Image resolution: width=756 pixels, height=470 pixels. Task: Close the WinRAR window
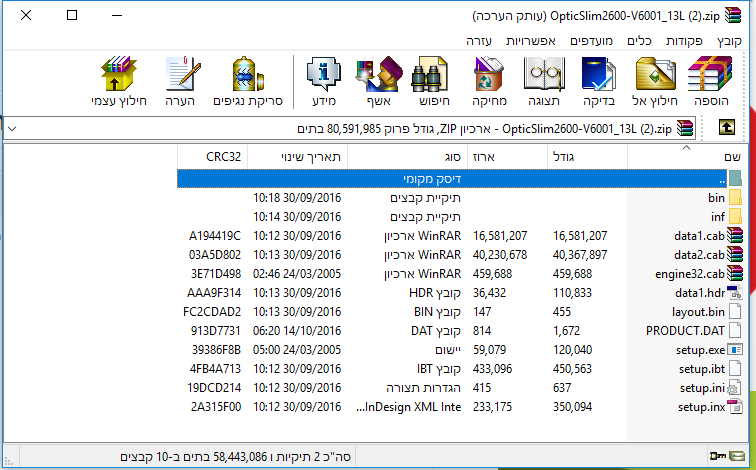(x=26, y=15)
